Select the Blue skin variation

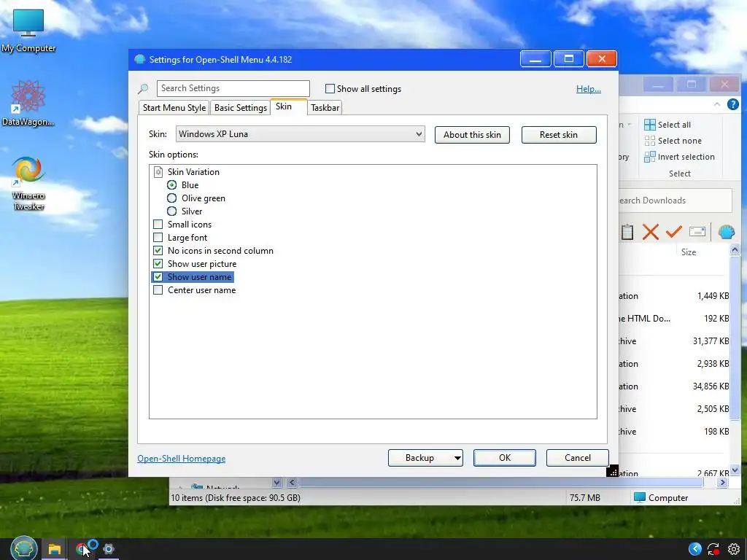click(x=171, y=185)
